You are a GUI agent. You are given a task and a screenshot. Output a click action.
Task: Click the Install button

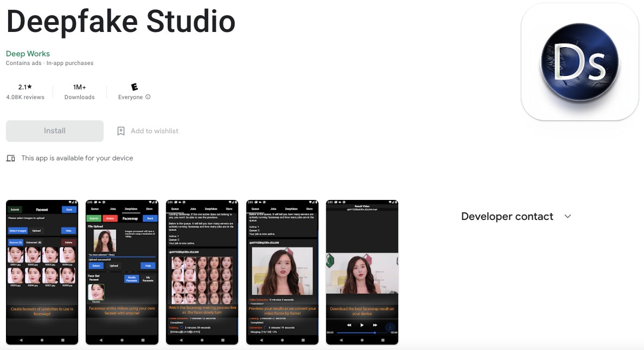[x=55, y=131]
